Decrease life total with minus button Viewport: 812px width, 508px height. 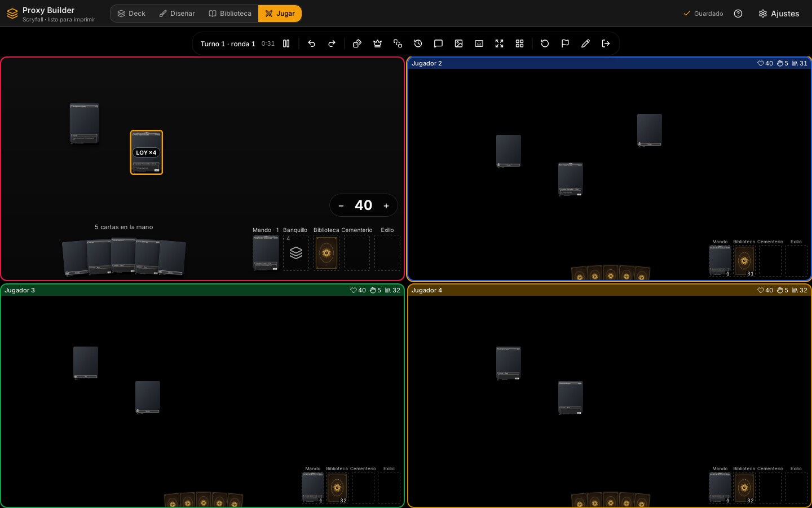click(x=341, y=206)
